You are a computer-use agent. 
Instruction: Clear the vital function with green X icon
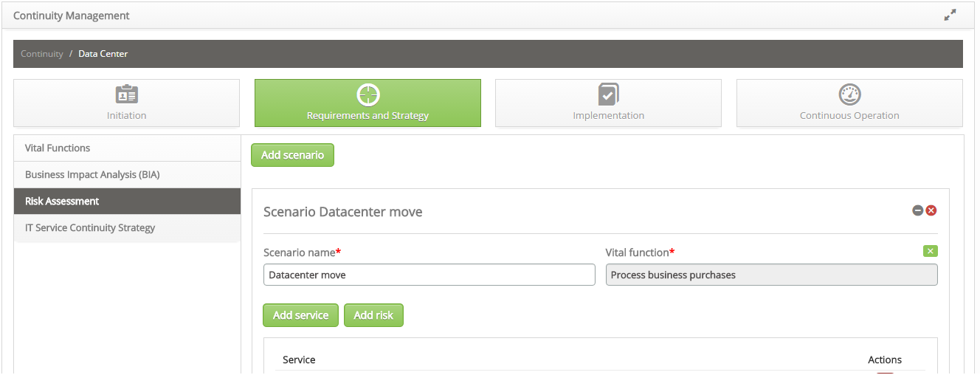pyautogui.click(x=930, y=251)
